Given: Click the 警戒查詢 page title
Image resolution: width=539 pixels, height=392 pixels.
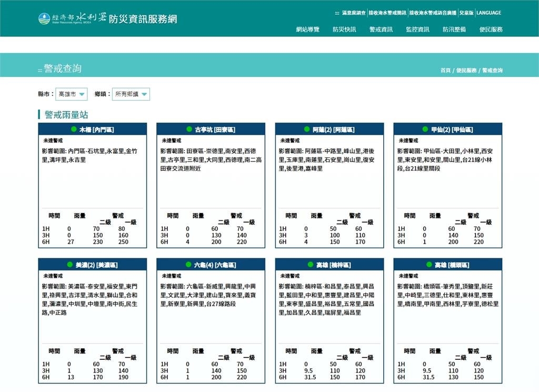Looking at the screenshot, I should [x=63, y=68].
